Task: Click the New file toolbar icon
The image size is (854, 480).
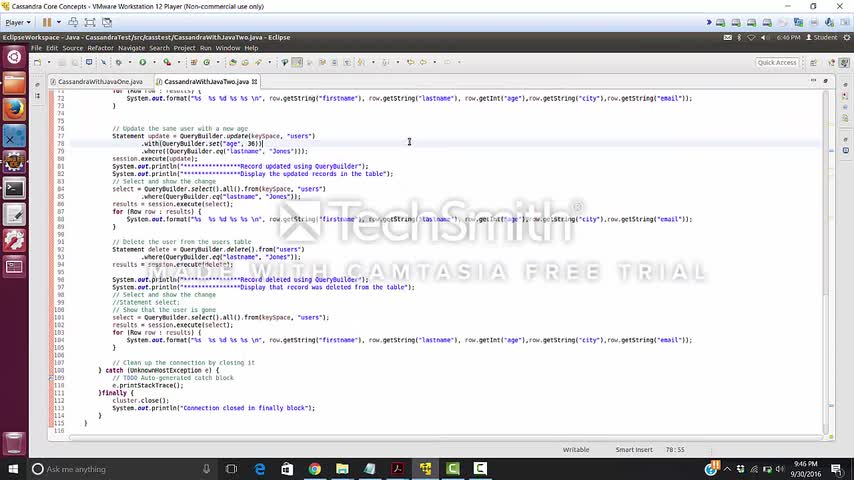Action: [x=38, y=63]
